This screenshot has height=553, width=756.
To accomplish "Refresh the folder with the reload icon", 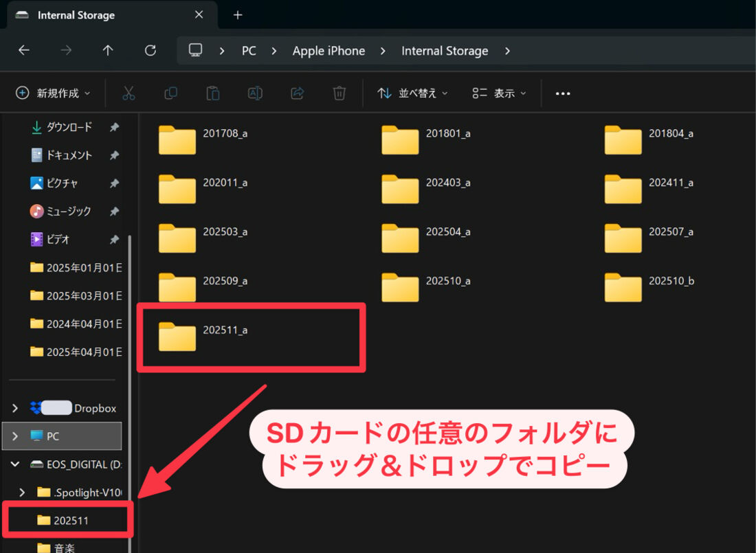I will 150,50.
